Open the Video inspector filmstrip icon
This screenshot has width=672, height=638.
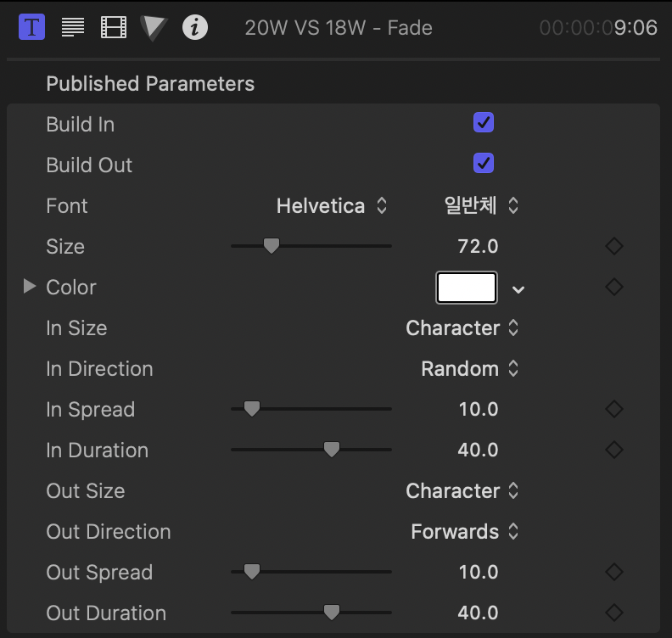pyautogui.click(x=114, y=27)
